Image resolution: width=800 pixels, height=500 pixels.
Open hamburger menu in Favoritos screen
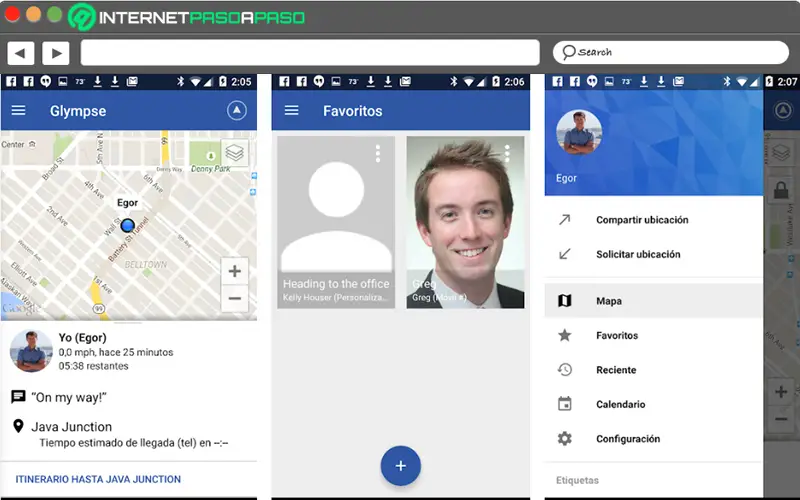pyautogui.click(x=291, y=110)
